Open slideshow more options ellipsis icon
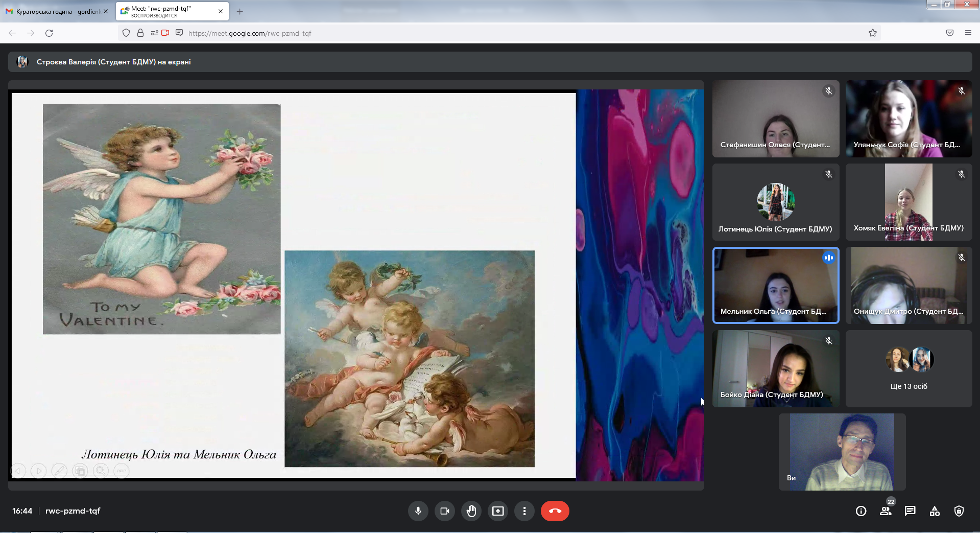Screen dimensions: 980x533 pos(122,471)
